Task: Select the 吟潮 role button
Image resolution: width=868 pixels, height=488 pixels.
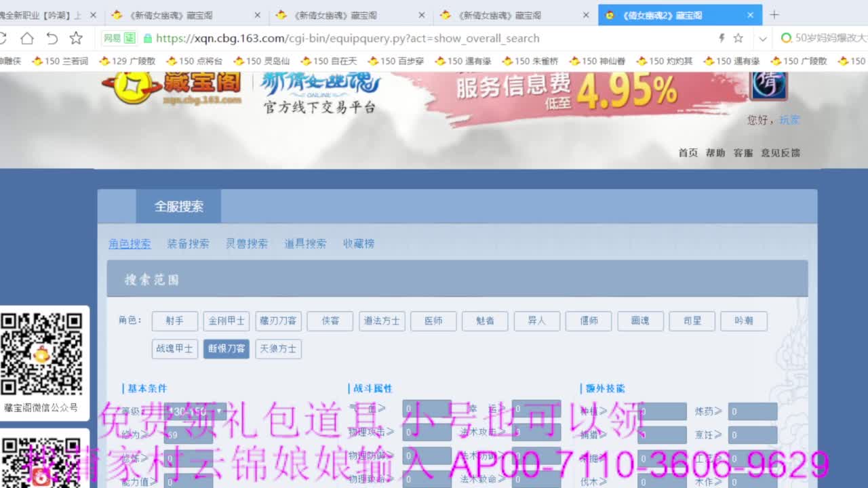Action: tap(744, 321)
